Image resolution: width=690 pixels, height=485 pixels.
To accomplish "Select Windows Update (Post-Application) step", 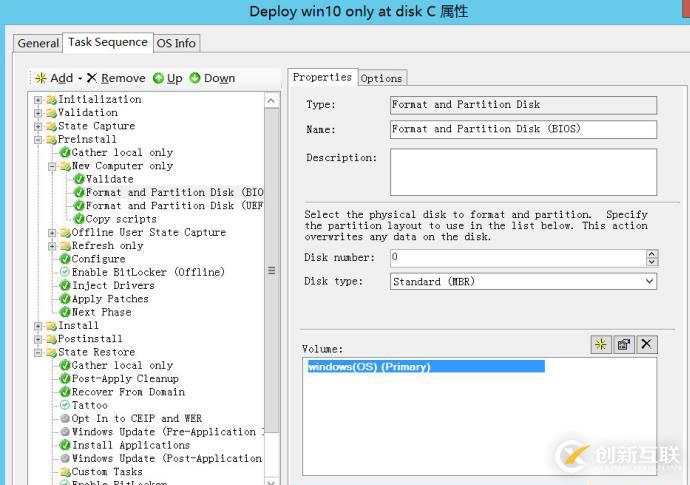I will click(167, 459).
